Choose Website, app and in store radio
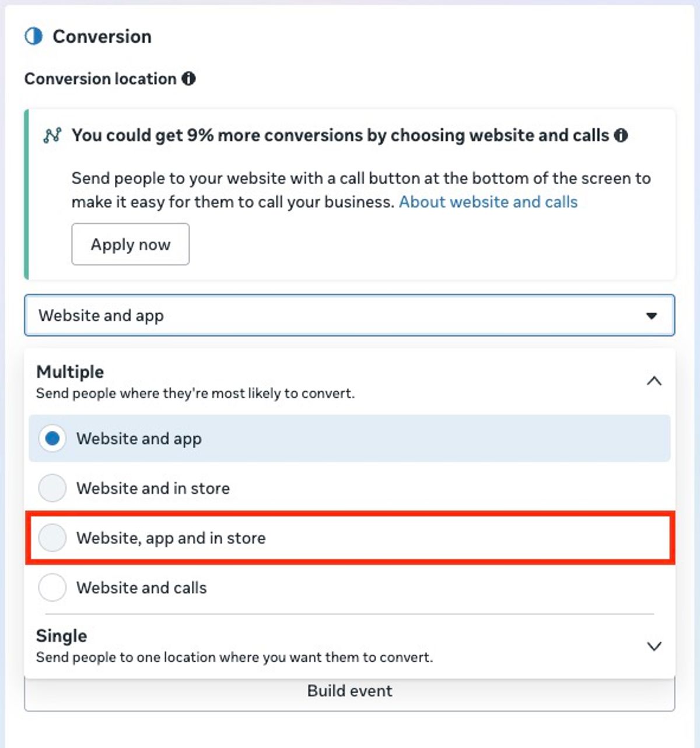This screenshot has width=700, height=748. click(x=52, y=538)
